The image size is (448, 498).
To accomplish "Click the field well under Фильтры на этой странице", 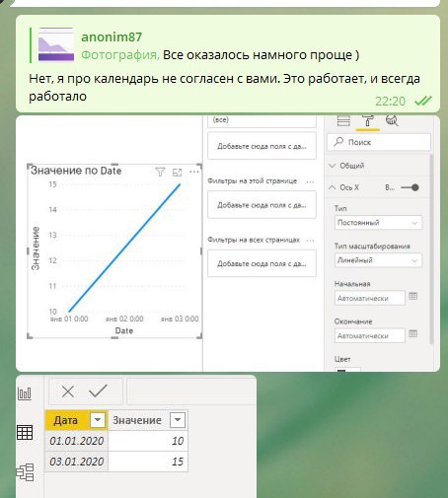I will pyautogui.click(x=261, y=205).
